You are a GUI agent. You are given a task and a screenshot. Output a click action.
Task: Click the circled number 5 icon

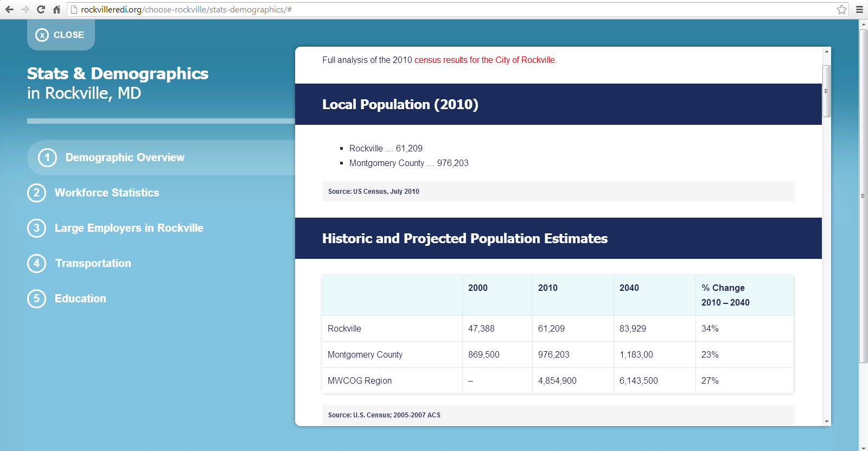click(36, 298)
